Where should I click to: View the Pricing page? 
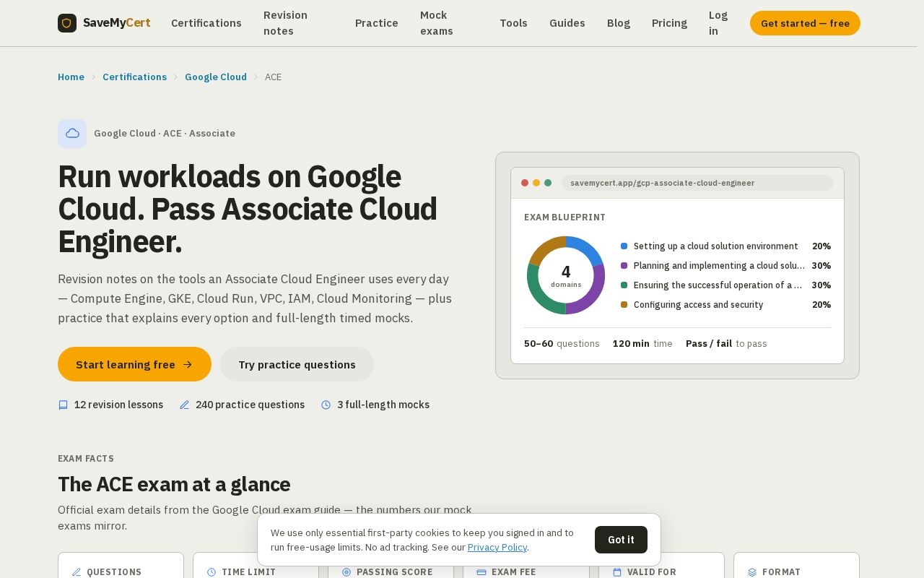669,23
